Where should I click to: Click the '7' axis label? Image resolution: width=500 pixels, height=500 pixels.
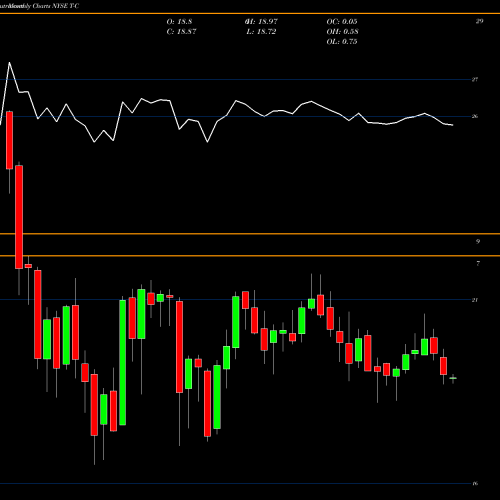click(x=478, y=263)
